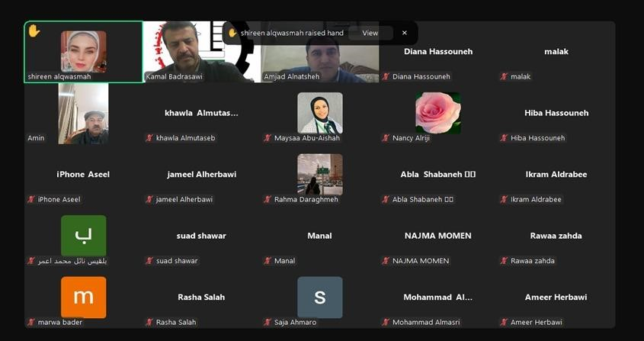Click View in the raised hand notification

coord(370,33)
